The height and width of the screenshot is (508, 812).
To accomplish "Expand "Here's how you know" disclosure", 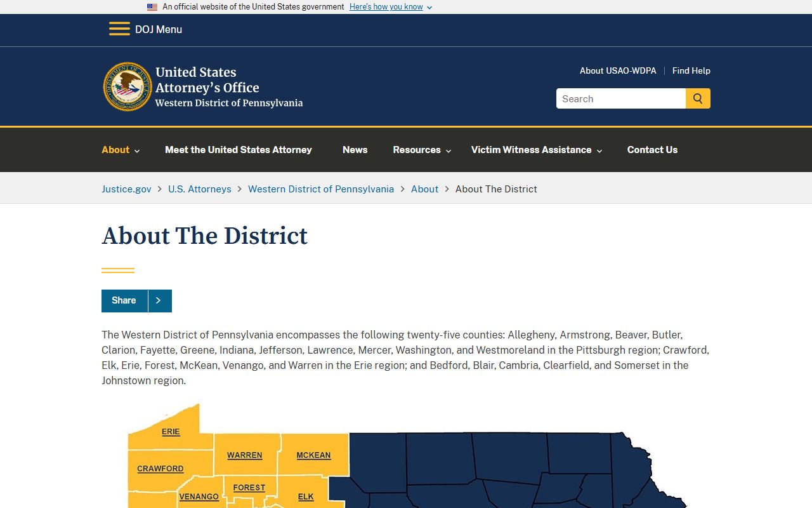I will 391,7.
